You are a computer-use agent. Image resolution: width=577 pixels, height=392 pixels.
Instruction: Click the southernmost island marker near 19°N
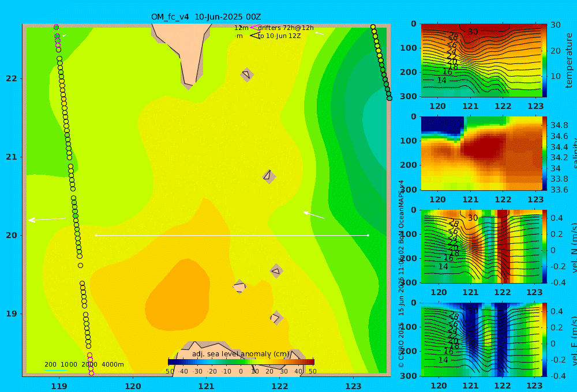tap(276, 318)
